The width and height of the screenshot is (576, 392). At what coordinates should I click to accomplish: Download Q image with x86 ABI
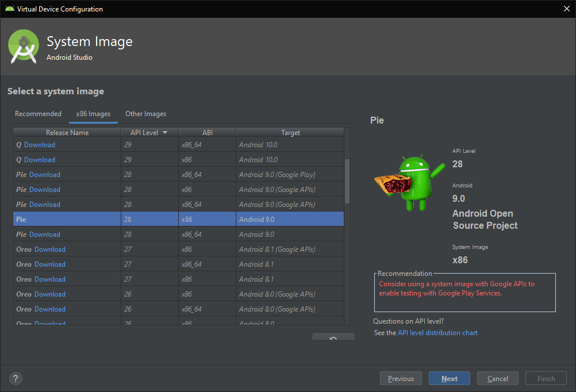pos(40,160)
